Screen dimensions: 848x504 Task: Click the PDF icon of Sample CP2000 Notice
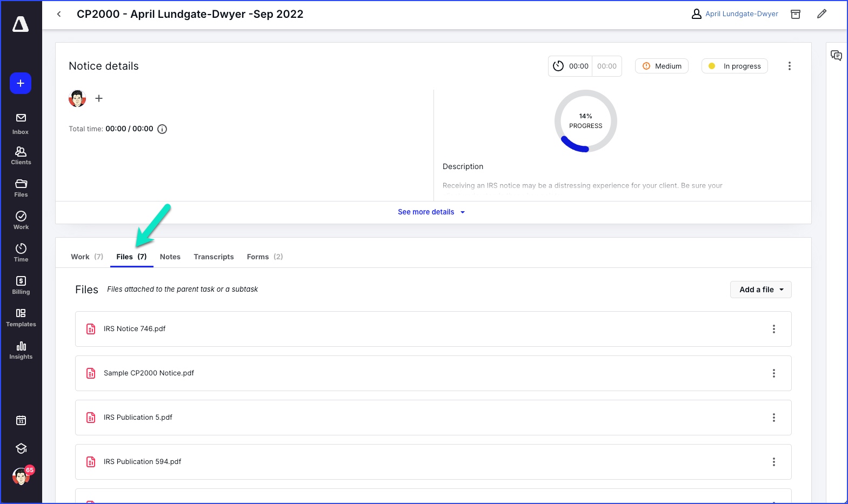coord(91,373)
